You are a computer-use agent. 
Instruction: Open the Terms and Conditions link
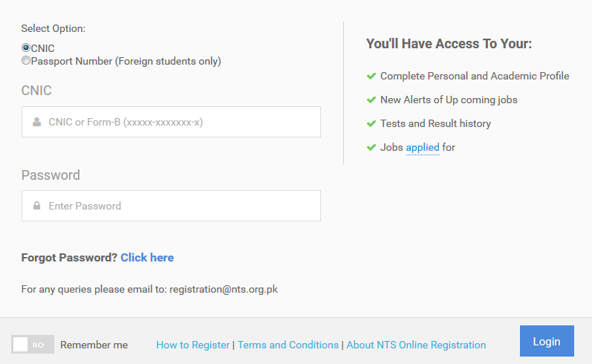pyautogui.click(x=288, y=345)
